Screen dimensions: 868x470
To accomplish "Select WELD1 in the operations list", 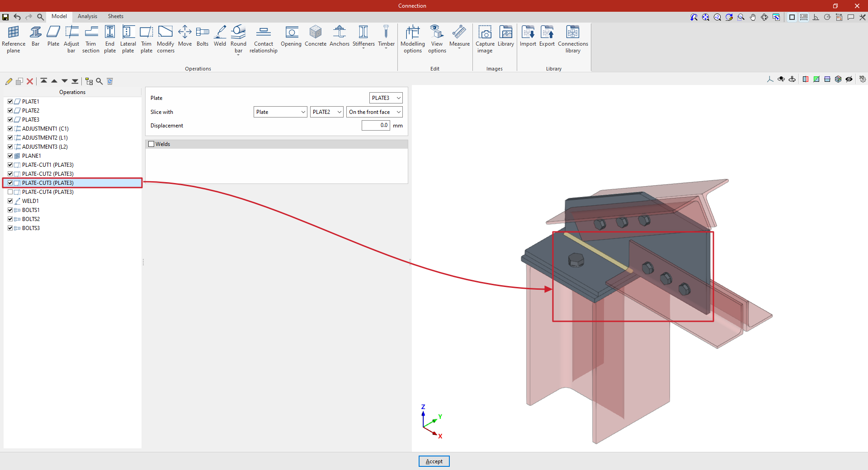I will [30, 201].
